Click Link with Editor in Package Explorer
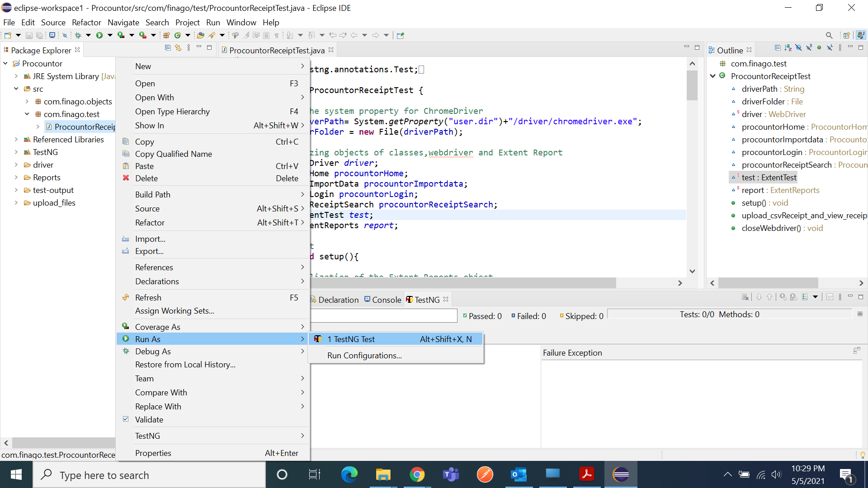 (x=178, y=48)
